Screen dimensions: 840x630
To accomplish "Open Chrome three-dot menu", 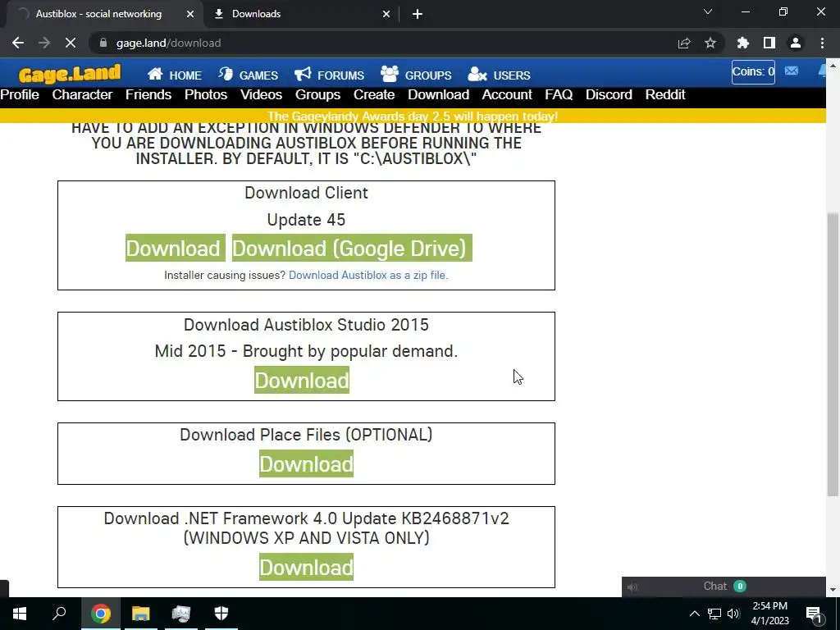I will pos(822,43).
